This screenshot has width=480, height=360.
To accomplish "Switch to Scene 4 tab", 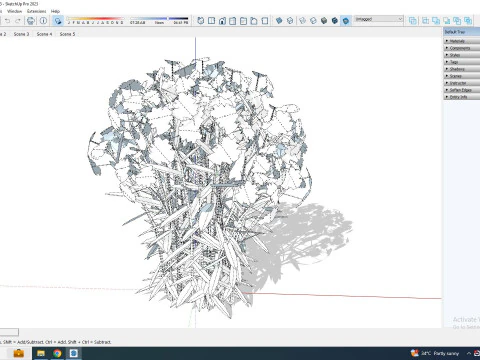I will 44,34.
